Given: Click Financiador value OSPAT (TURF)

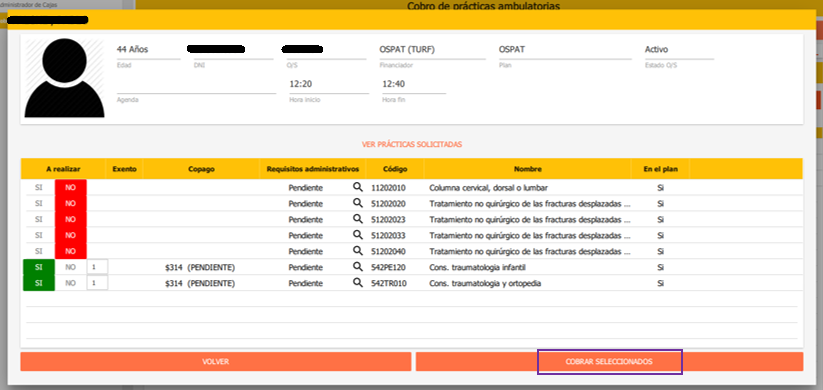Looking at the screenshot, I should [407, 50].
